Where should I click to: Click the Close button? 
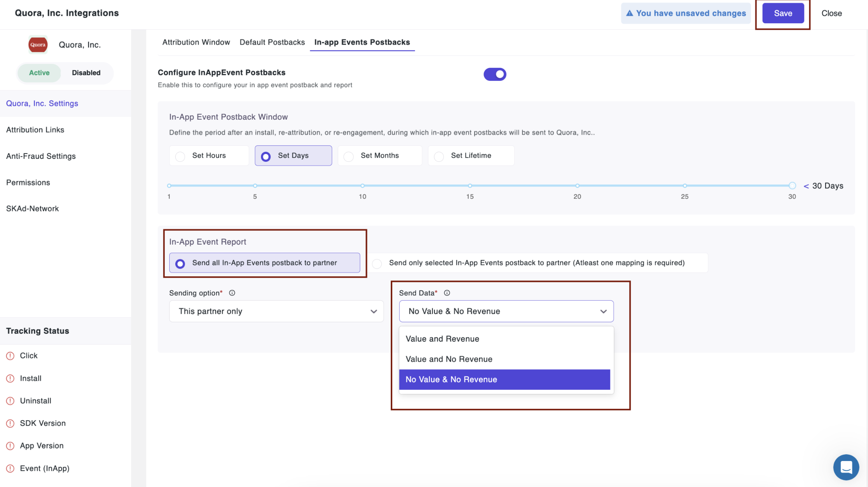coord(832,13)
